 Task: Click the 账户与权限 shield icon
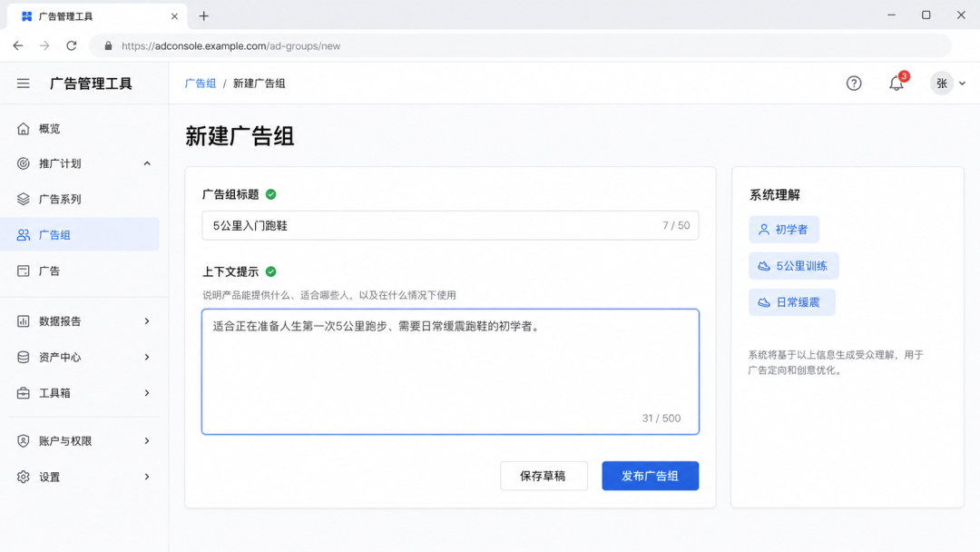coord(23,440)
